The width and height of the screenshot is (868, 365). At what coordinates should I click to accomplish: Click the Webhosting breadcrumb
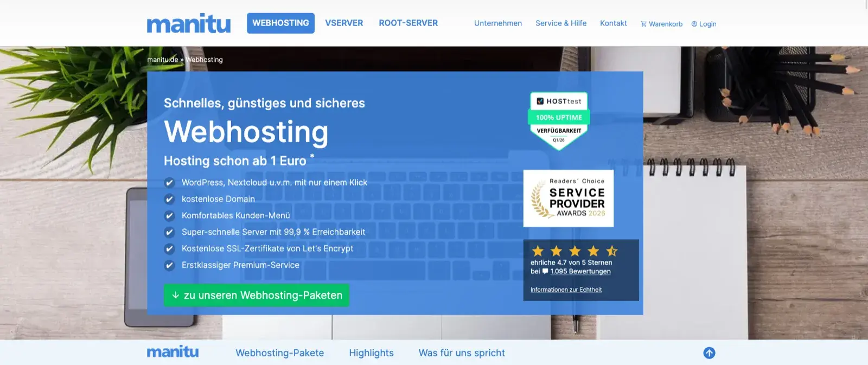click(205, 60)
